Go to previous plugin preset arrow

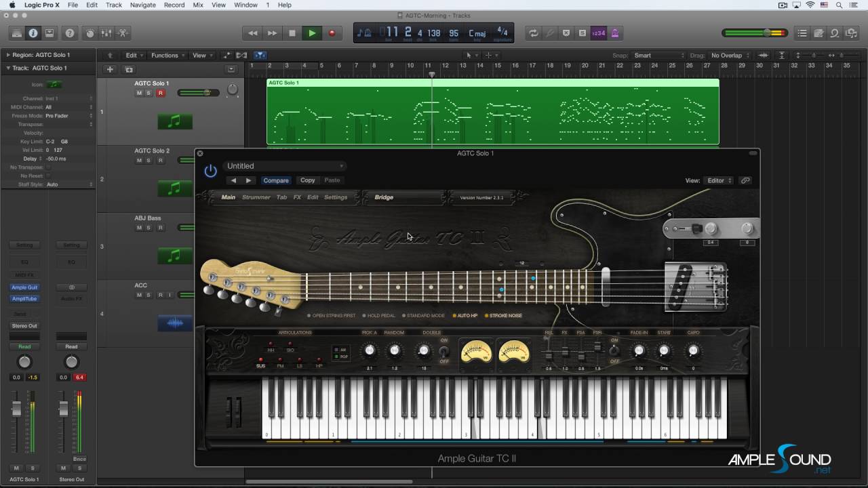coord(233,180)
